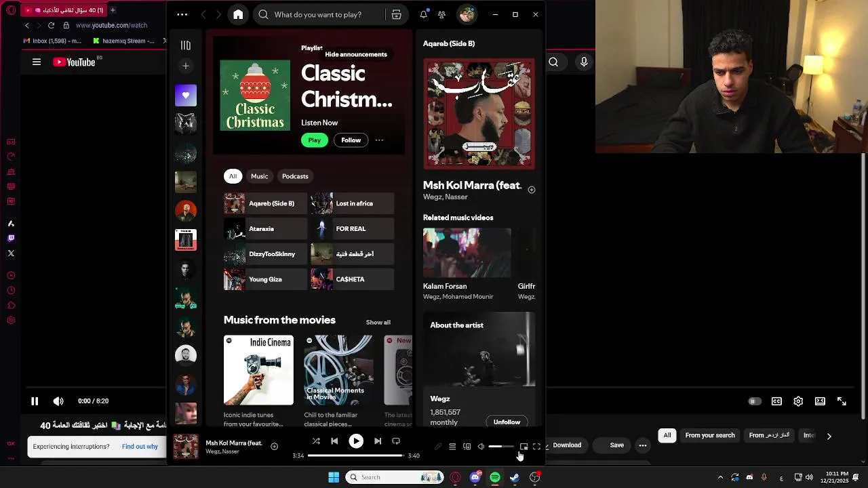Open Spotify profile avatar menu
Image resolution: width=868 pixels, height=488 pixels.
[467, 14]
